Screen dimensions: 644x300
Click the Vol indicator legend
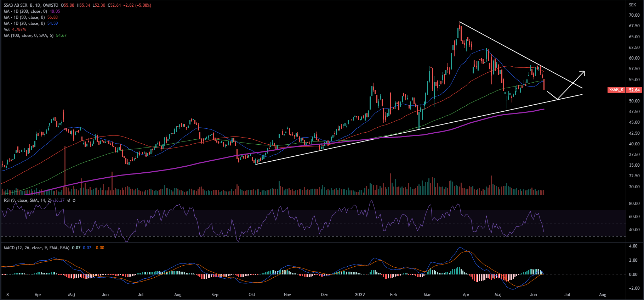[7, 29]
